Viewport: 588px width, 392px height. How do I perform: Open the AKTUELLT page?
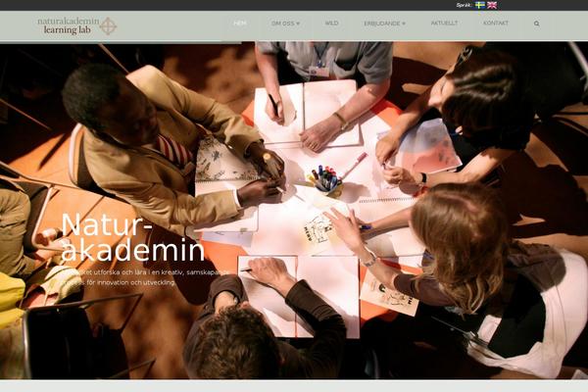(x=444, y=23)
